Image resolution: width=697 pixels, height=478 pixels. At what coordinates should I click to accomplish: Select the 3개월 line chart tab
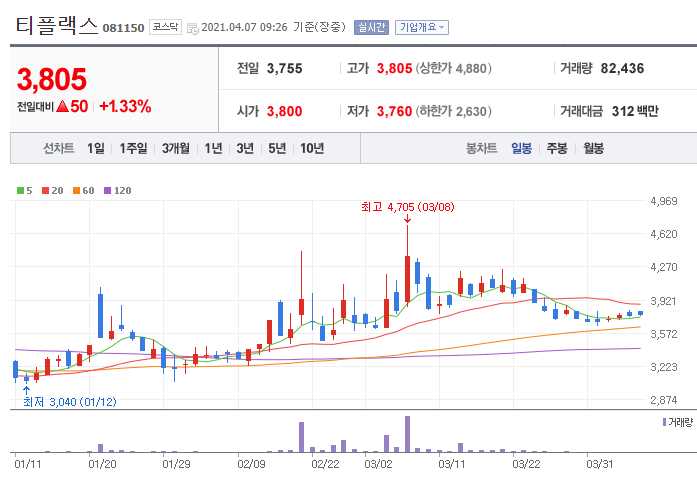[176, 148]
